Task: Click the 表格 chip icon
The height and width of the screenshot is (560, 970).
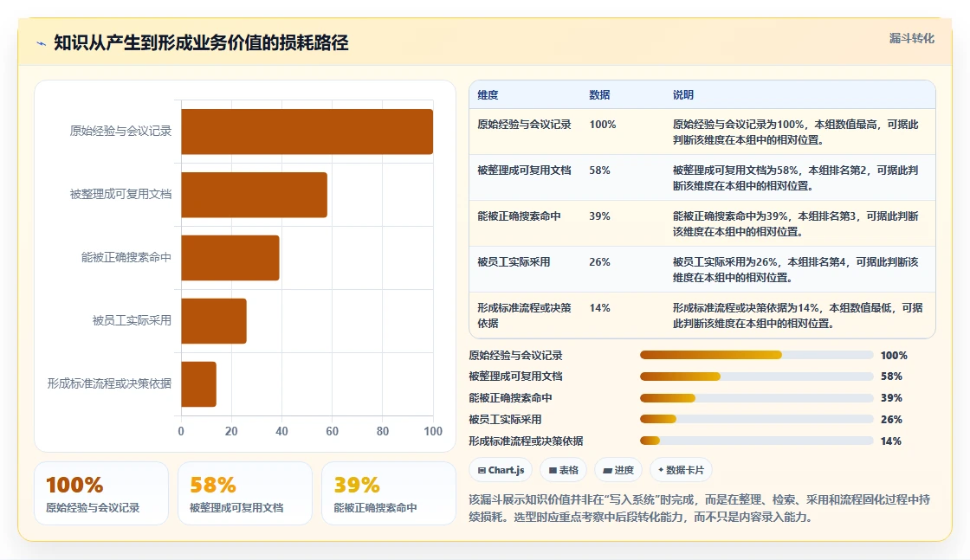Action: 553,470
